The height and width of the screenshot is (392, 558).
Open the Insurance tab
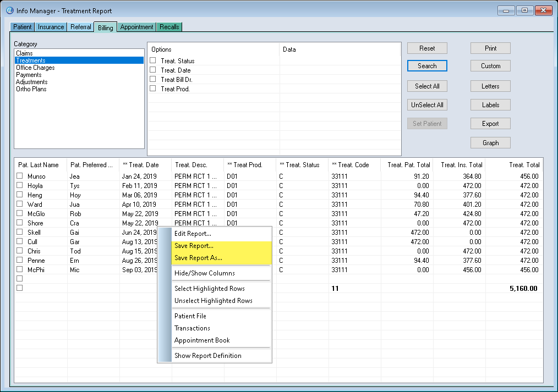pyautogui.click(x=51, y=27)
